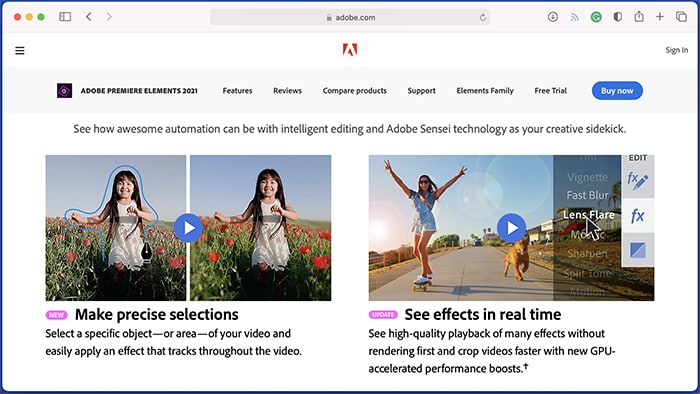Screen dimensions: 700x394
Task: Play the precise selections video
Action: pyautogui.click(x=188, y=228)
